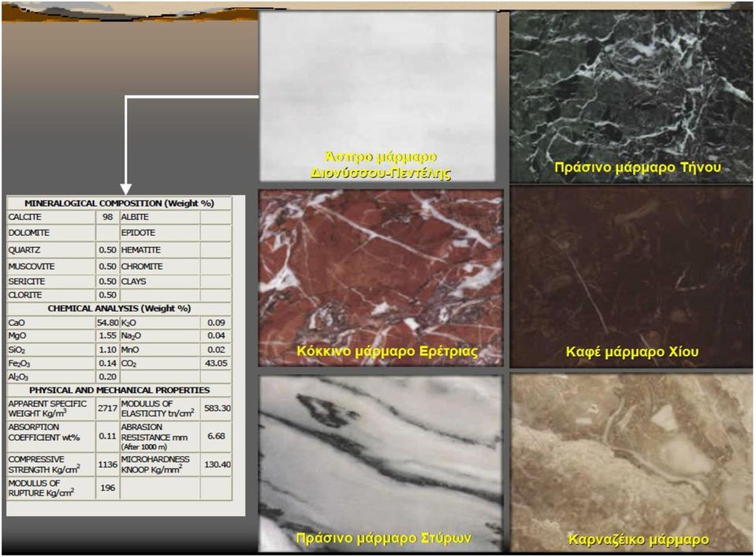Click the 'COMPRESSIVE STRENGTH' label
The image size is (756, 557).
pos(44,465)
